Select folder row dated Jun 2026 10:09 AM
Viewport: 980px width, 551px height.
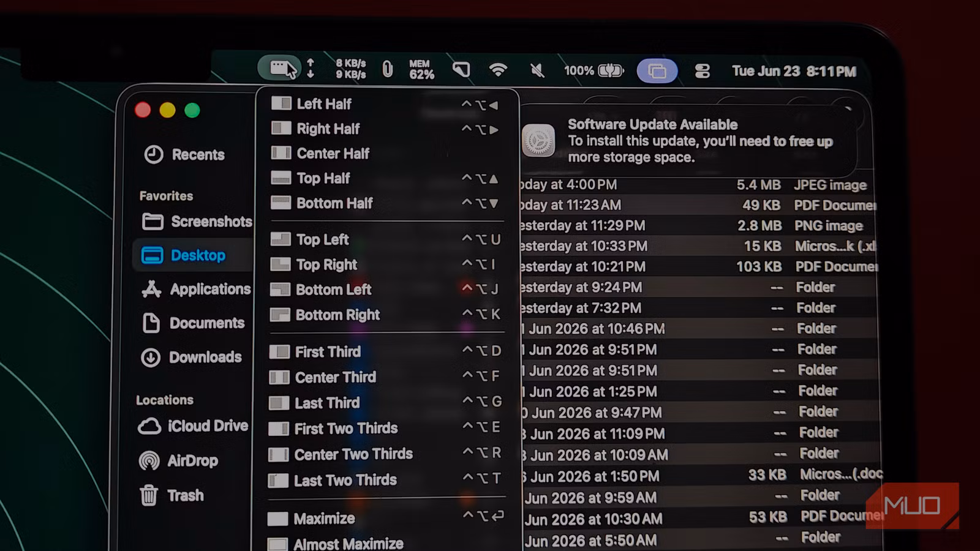[x=701, y=455]
